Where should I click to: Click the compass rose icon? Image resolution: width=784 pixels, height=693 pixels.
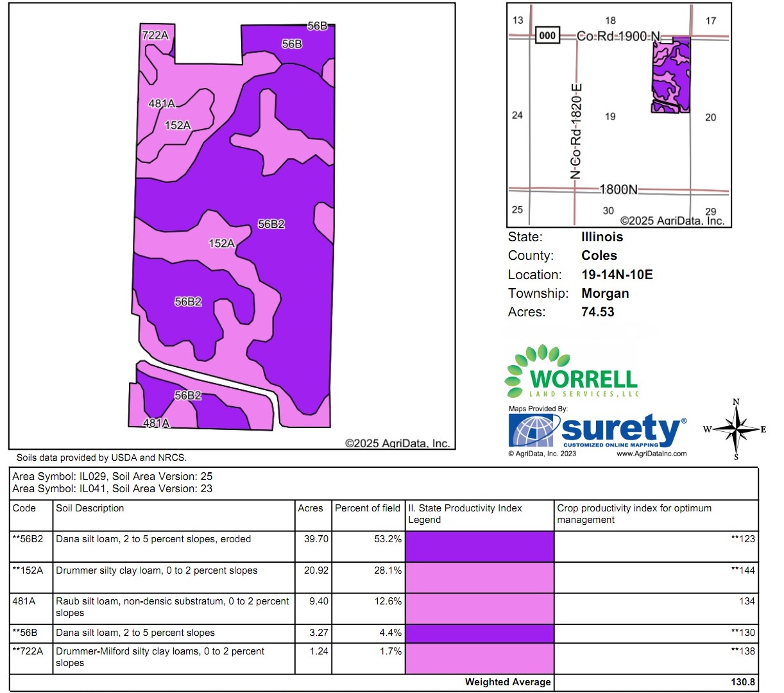pos(736,429)
